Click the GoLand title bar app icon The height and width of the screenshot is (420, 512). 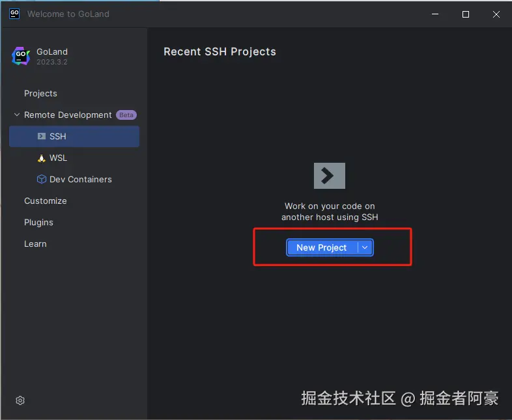14,14
